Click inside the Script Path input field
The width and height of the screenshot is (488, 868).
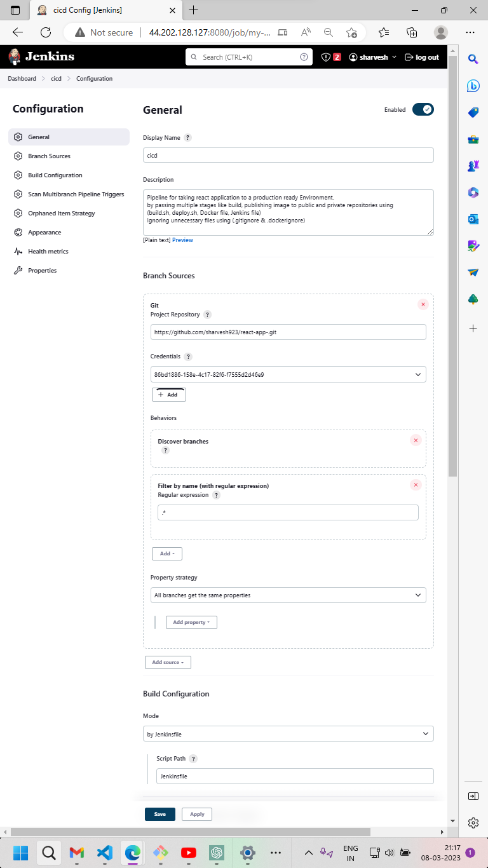point(294,776)
